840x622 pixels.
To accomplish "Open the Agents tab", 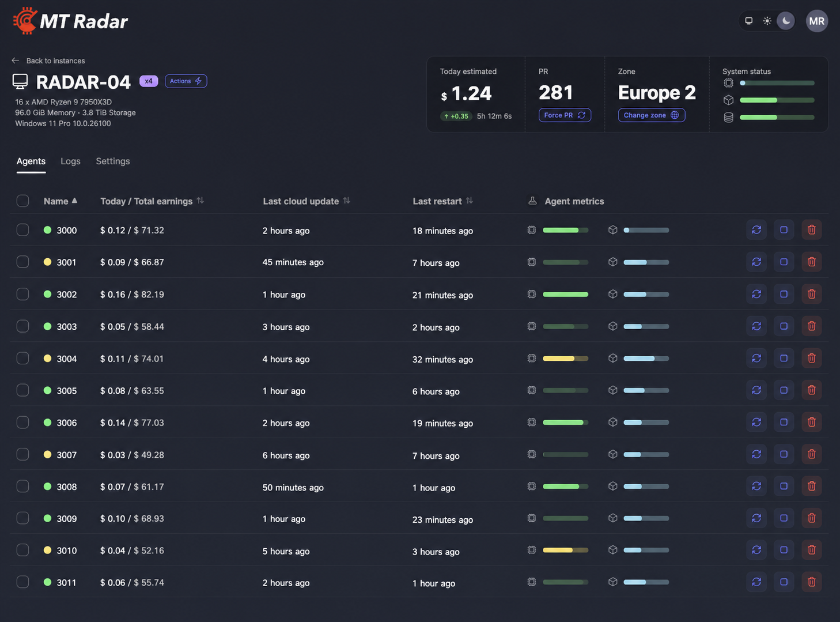I will point(31,161).
